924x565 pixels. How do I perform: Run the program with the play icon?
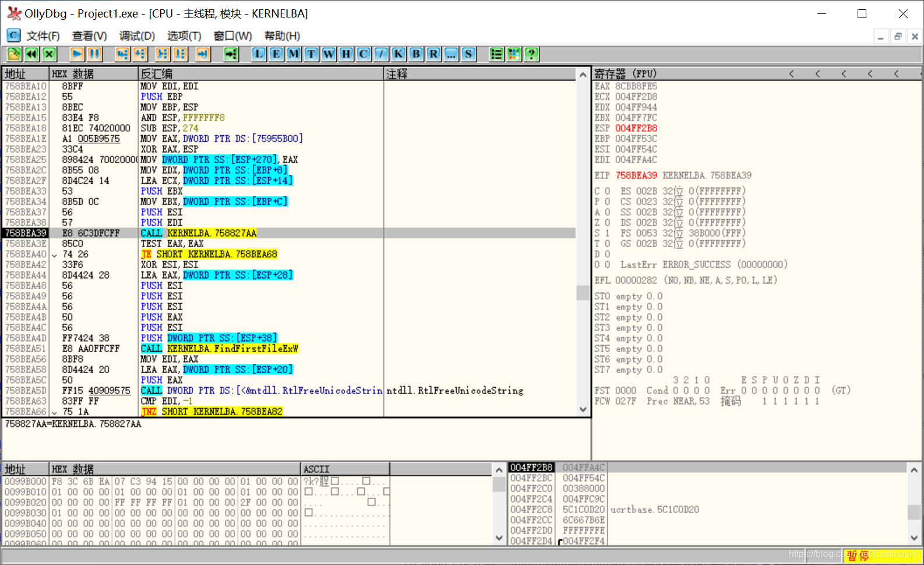tap(77, 54)
